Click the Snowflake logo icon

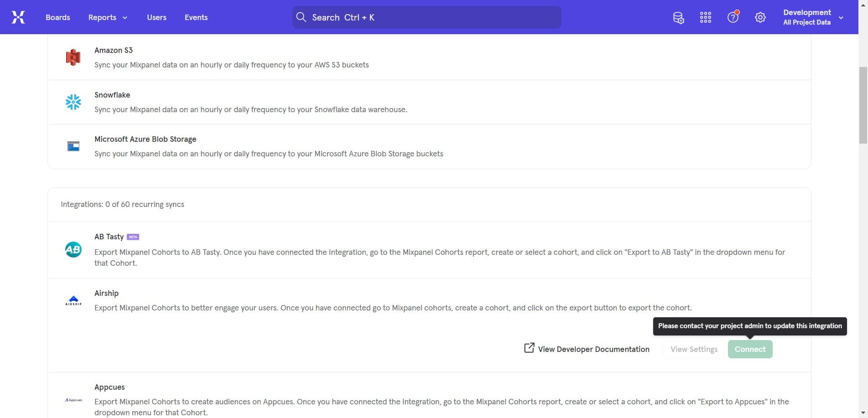point(73,102)
